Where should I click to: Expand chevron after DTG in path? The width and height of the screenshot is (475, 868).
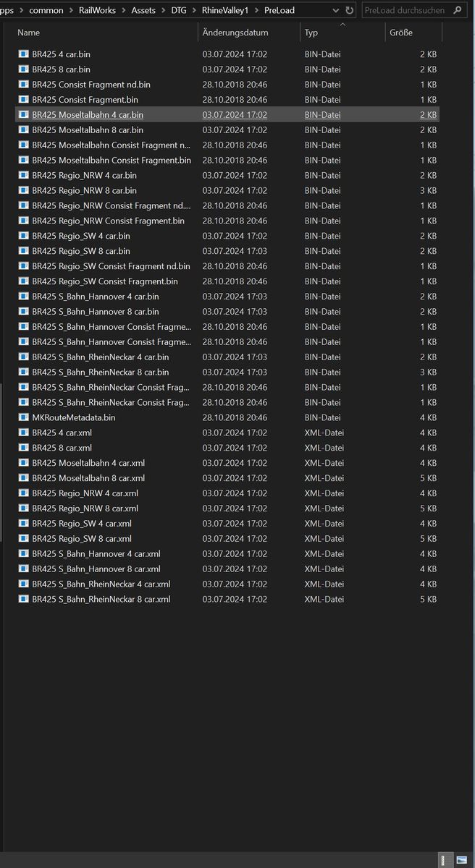click(194, 11)
